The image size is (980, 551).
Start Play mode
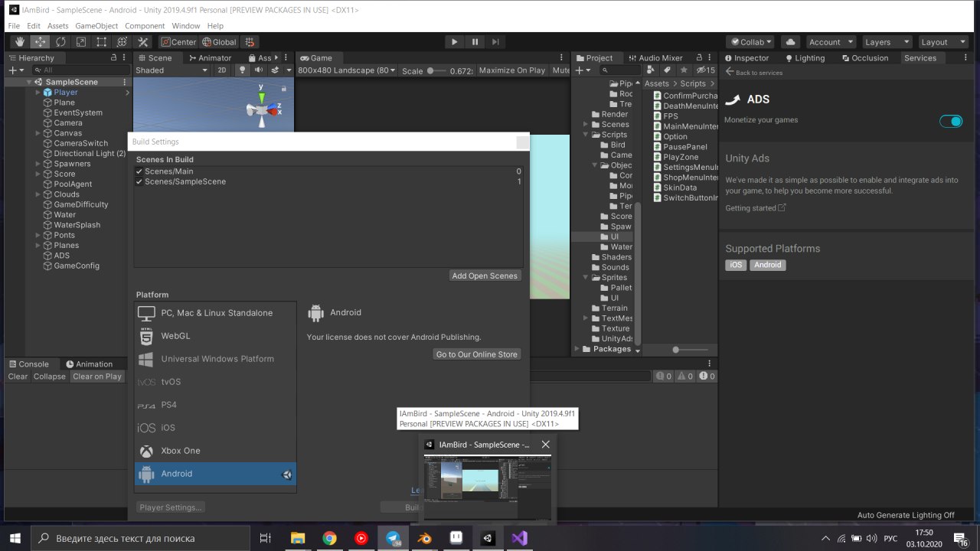tap(454, 42)
